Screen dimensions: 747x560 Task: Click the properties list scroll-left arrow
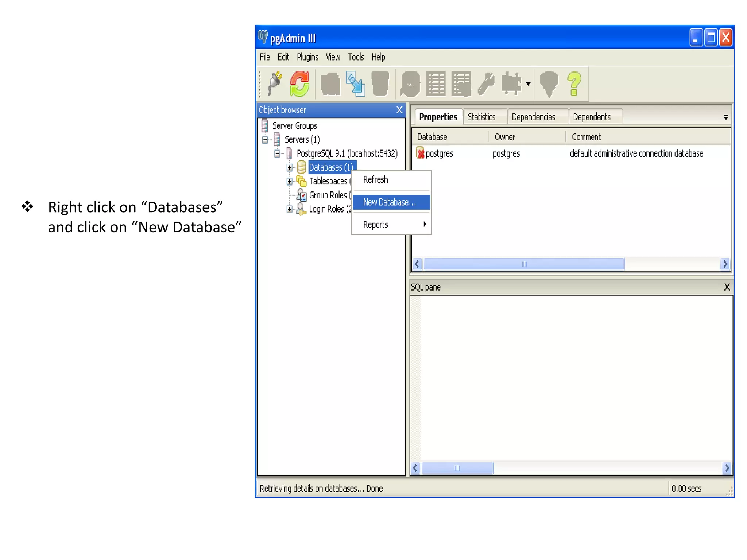click(417, 264)
